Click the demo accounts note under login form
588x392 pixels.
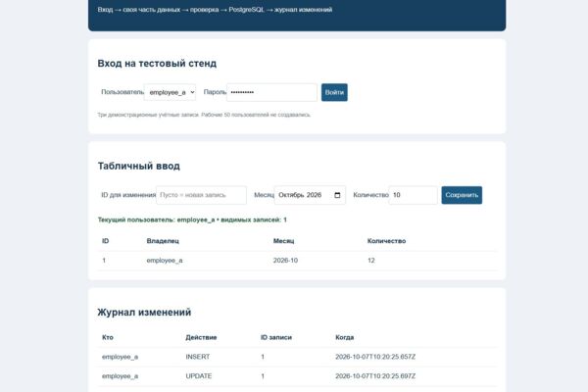click(204, 115)
